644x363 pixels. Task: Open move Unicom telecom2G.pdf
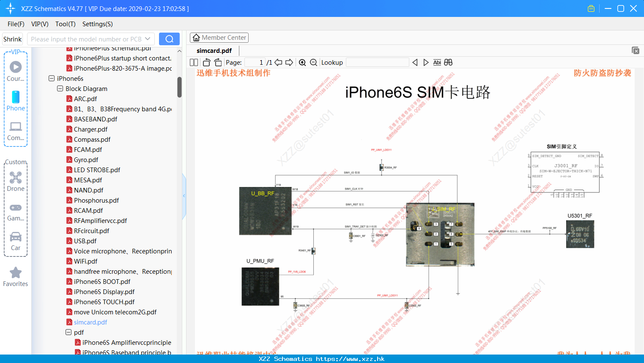tap(115, 312)
